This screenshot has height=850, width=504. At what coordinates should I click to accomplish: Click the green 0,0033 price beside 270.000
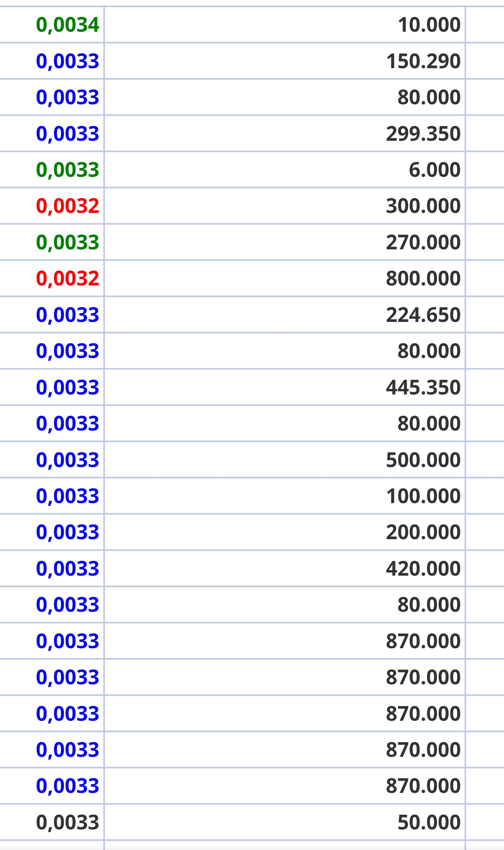click(67, 243)
